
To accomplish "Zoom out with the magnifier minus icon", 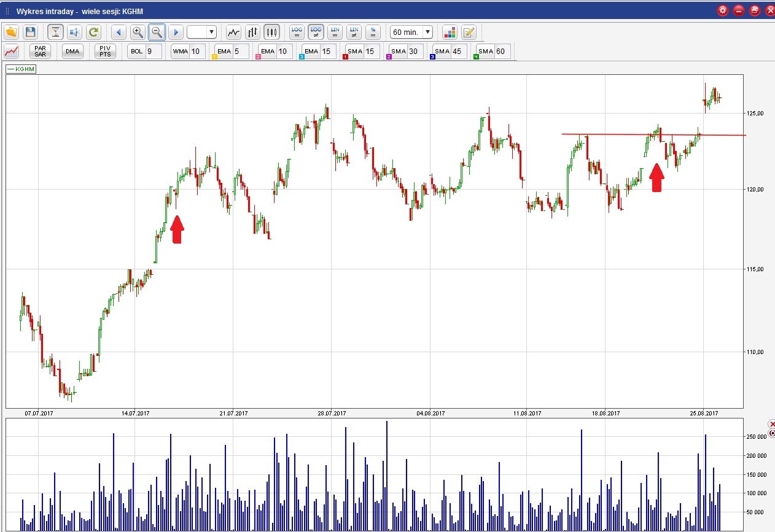I will (x=157, y=32).
